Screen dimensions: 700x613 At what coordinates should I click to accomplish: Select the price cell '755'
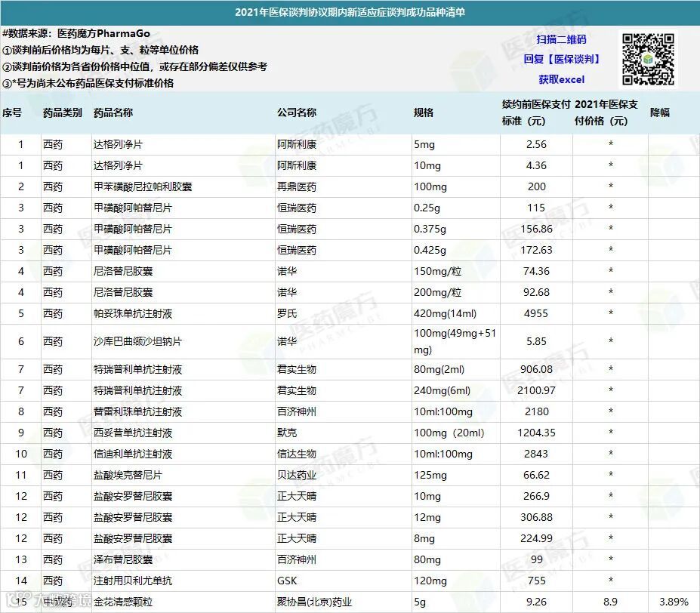(x=537, y=581)
